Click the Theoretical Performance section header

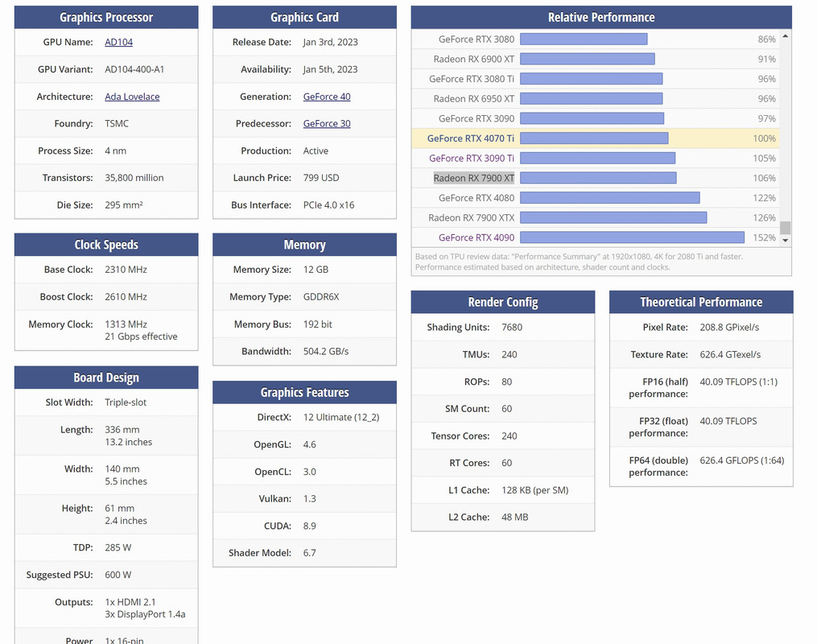click(701, 302)
